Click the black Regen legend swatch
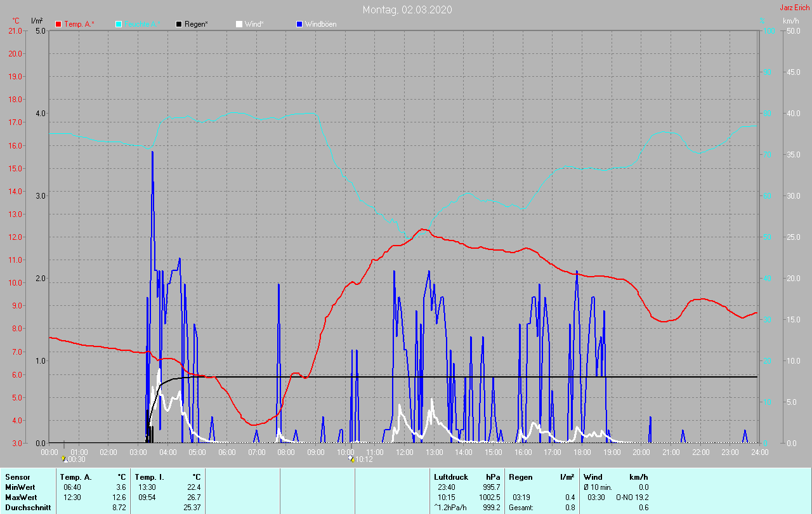The image size is (812, 514). [x=179, y=24]
